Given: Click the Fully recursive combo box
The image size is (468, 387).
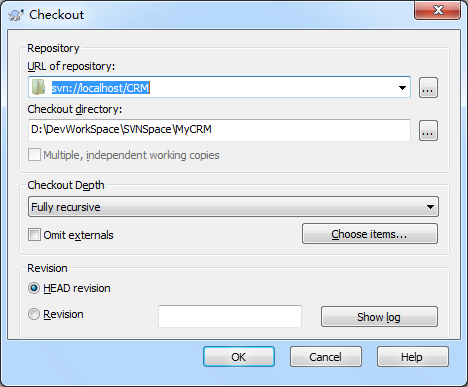Looking at the screenshot, I should click(233, 207).
